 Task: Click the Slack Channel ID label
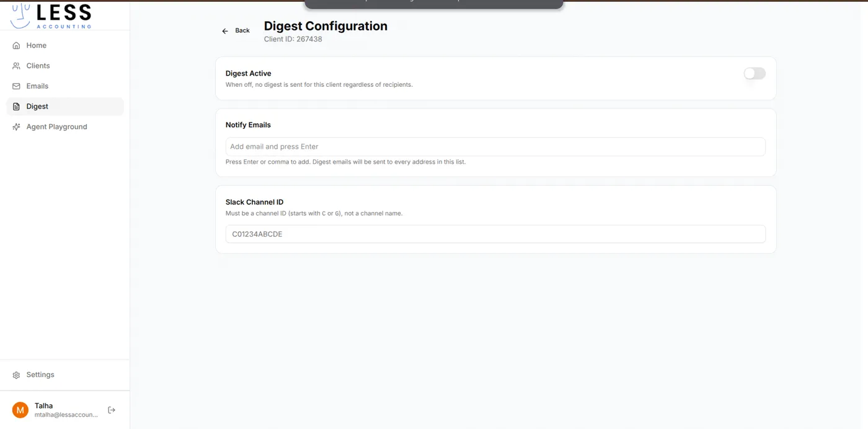click(255, 202)
